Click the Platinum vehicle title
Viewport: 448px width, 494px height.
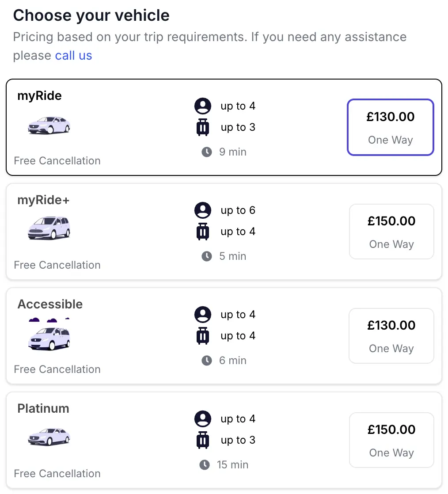point(43,408)
